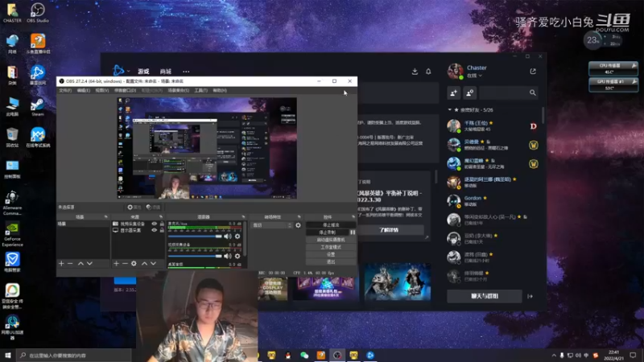Open OBS File menu
The height and width of the screenshot is (362, 644).
pos(65,90)
